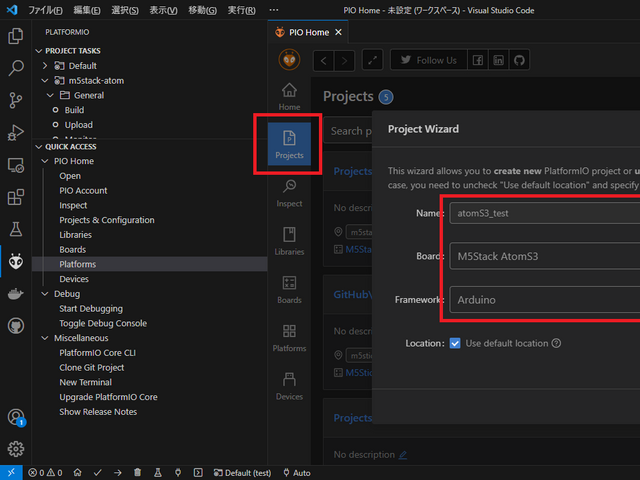Open Boards section in PIO sidebar
The image size is (640, 480).
click(289, 289)
